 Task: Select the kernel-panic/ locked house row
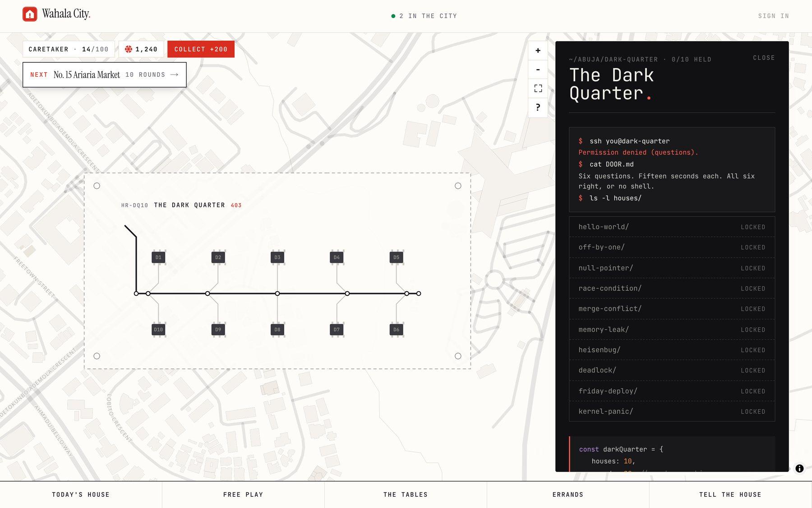coord(672,411)
